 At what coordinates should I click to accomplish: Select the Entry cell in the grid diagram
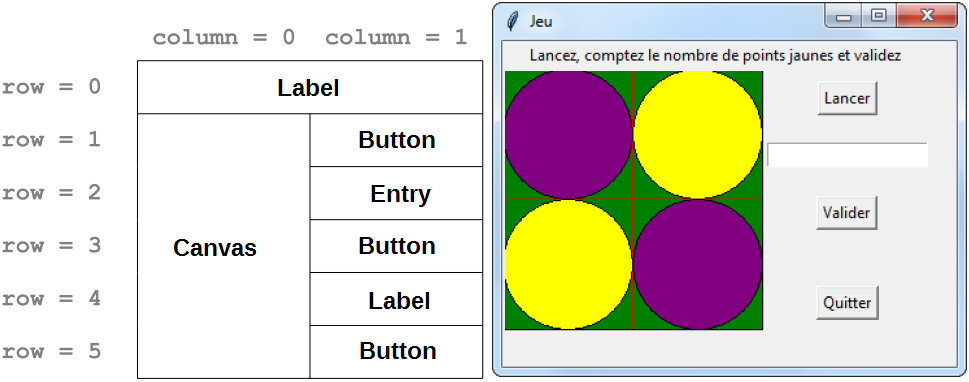396,193
